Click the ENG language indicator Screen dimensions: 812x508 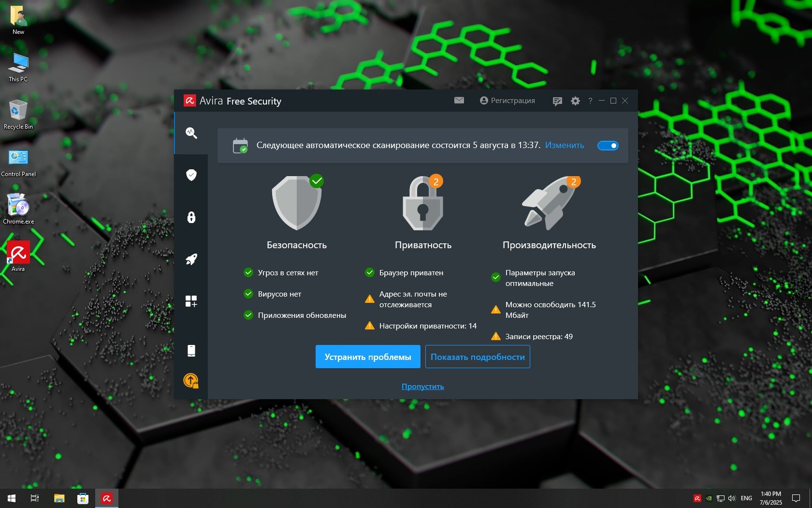[746, 498]
